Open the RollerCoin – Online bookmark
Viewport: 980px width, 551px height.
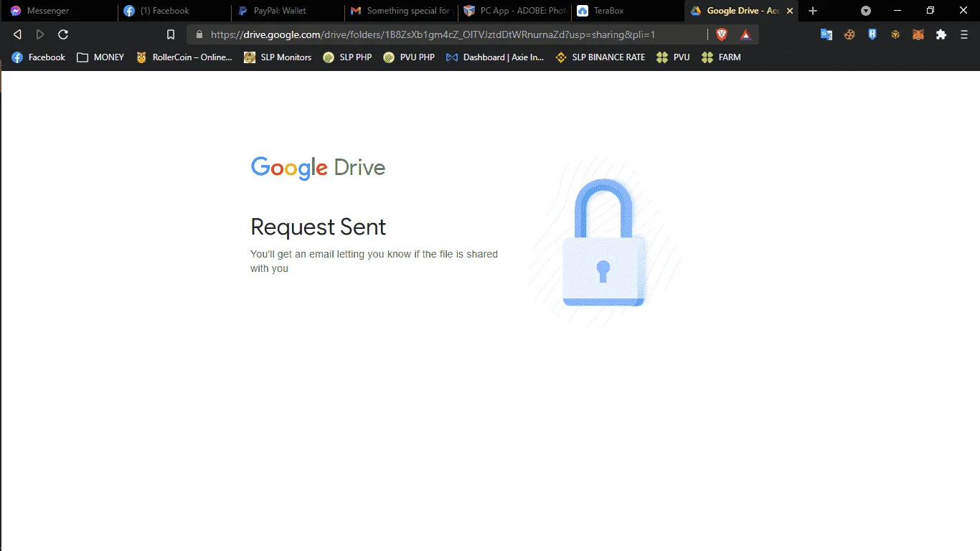click(x=184, y=57)
